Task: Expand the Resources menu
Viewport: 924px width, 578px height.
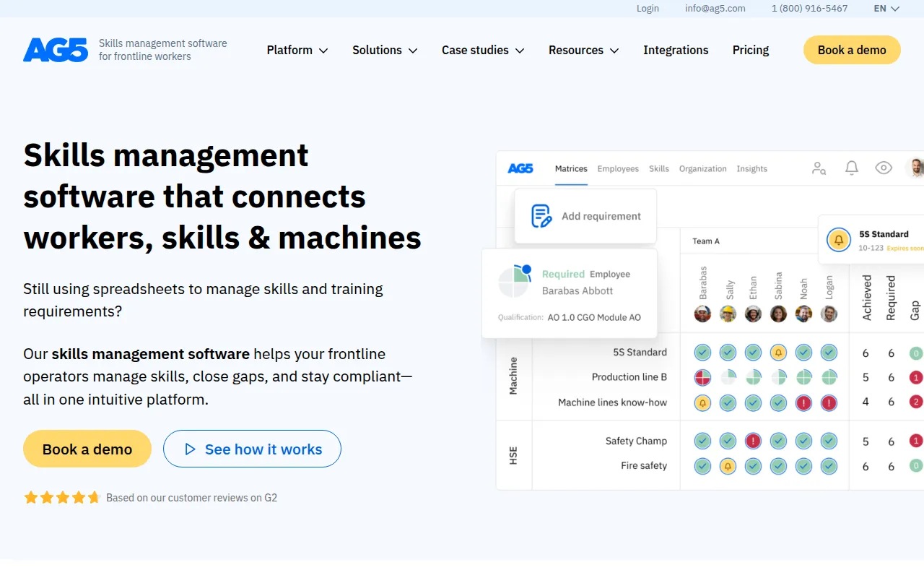Action: click(x=584, y=50)
